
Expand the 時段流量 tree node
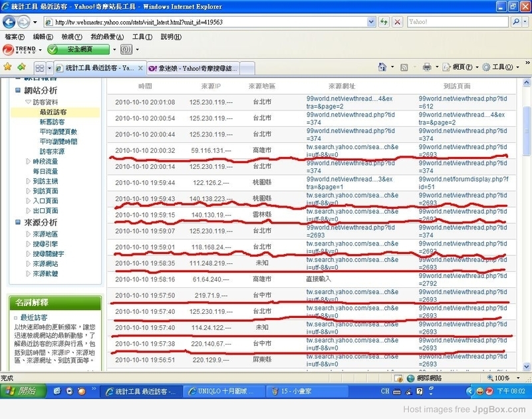(29, 162)
